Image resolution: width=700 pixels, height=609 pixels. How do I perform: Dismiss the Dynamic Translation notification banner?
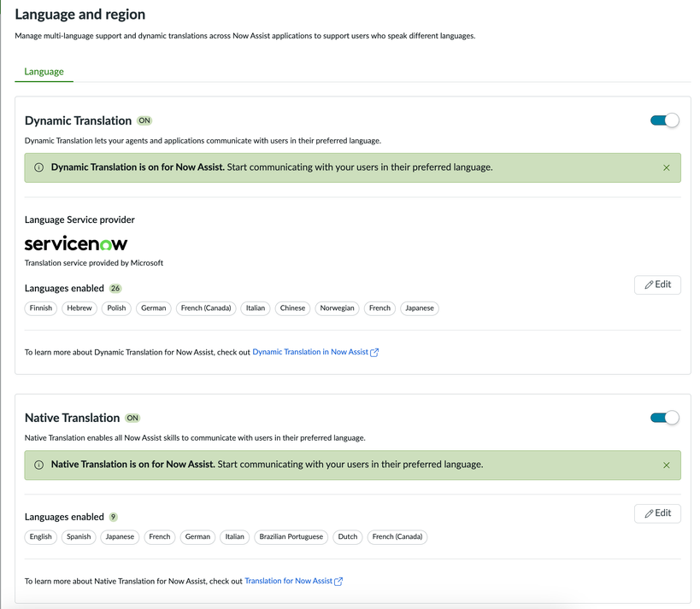pos(667,167)
